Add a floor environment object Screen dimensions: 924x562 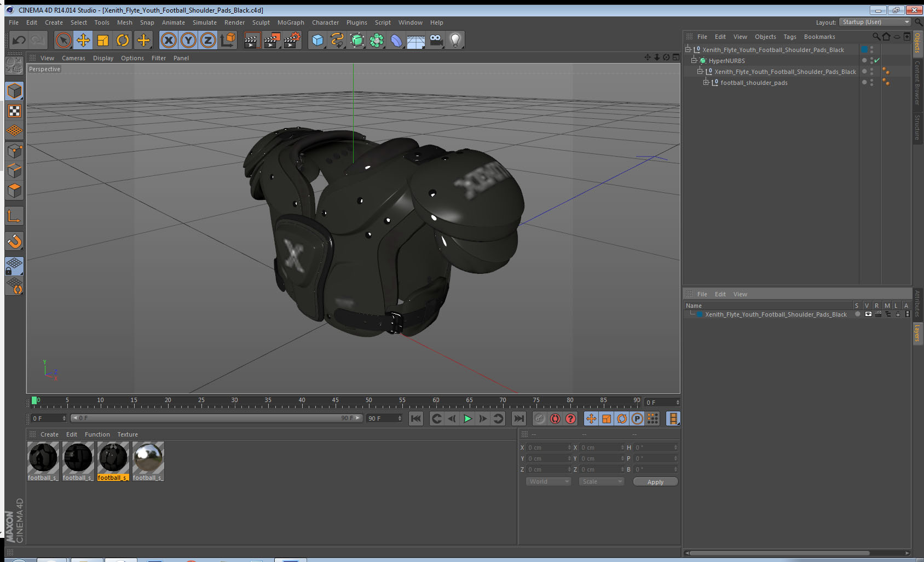point(416,41)
